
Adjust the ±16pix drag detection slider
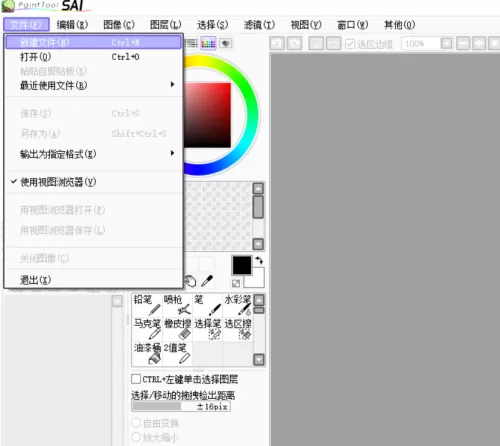click(181, 406)
